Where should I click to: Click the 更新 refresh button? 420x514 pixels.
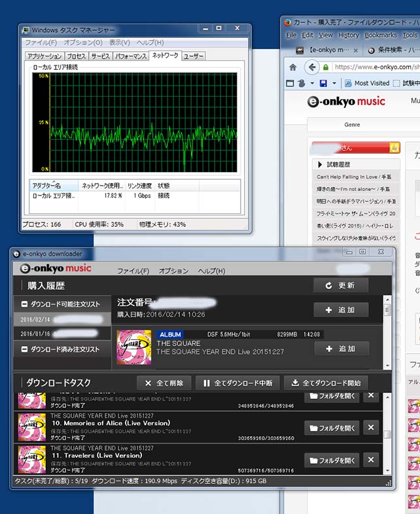tap(341, 286)
